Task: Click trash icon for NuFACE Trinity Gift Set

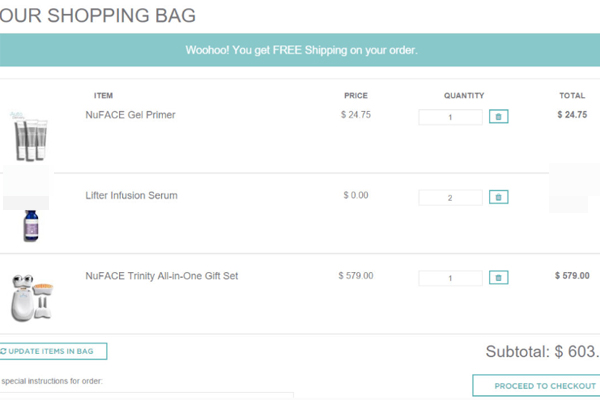Action: point(498,277)
